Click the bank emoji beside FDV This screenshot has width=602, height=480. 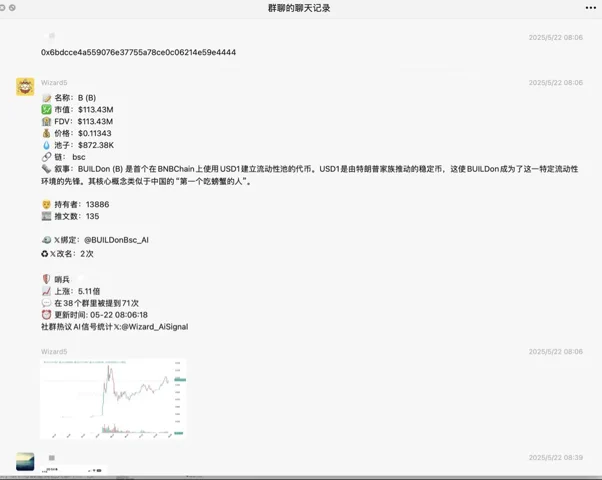pos(46,122)
